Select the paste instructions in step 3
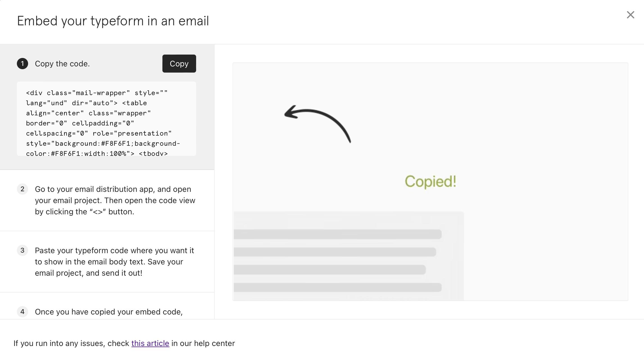644x364 pixels. pos(115,262)
